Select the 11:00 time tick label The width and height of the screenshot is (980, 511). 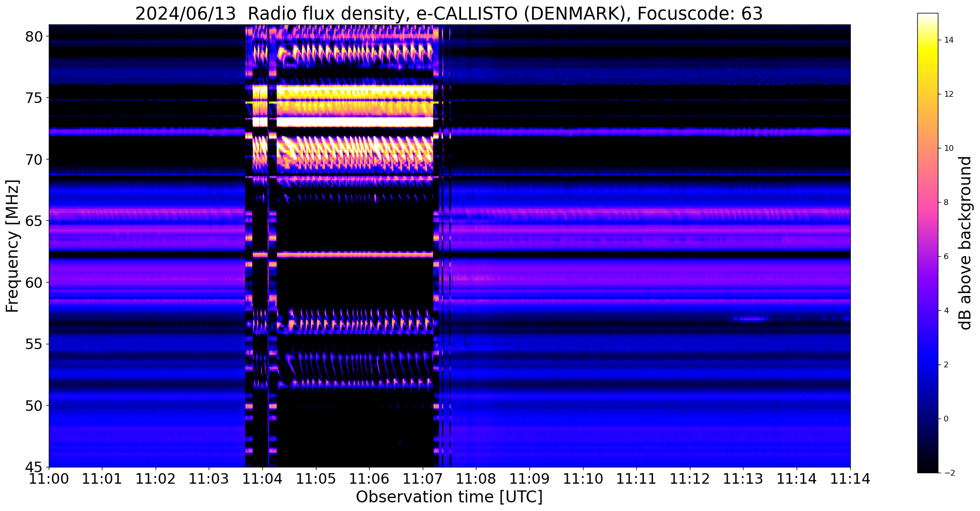[49, 478]
